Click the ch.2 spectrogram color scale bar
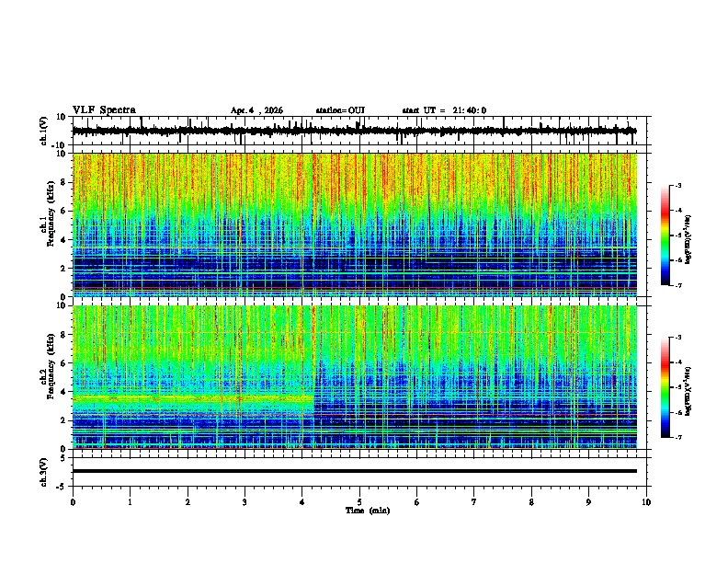728x563 pixels. point(665,387)
